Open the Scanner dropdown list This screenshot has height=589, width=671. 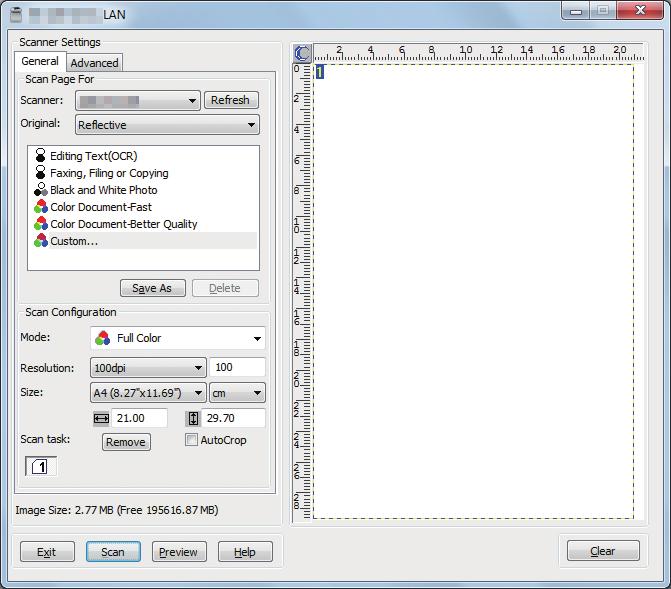point(138,101)
